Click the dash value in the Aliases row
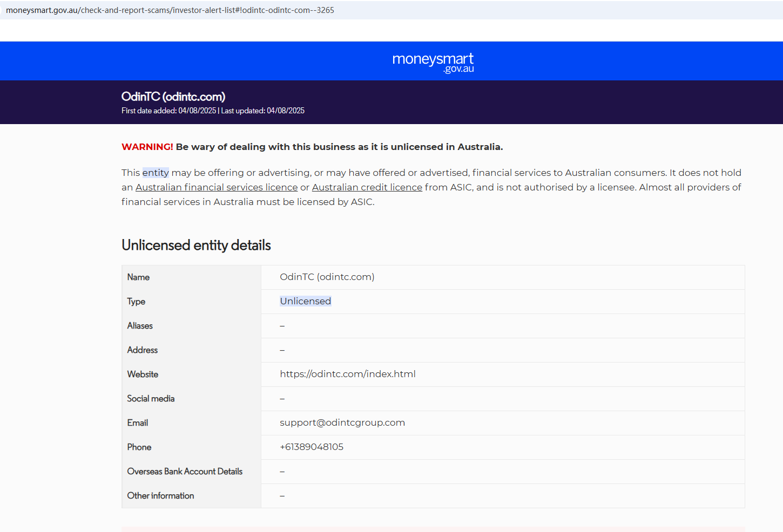 coord(282,326)
